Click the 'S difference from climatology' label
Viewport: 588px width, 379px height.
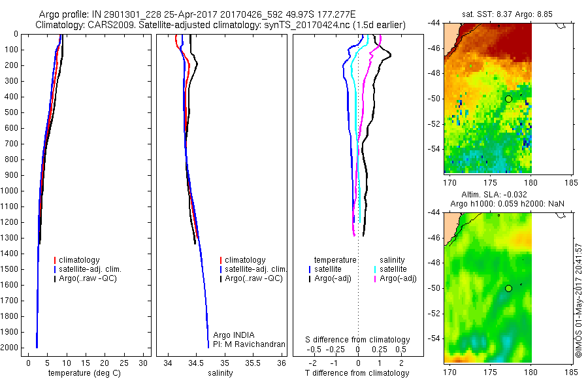coord(357,340)
